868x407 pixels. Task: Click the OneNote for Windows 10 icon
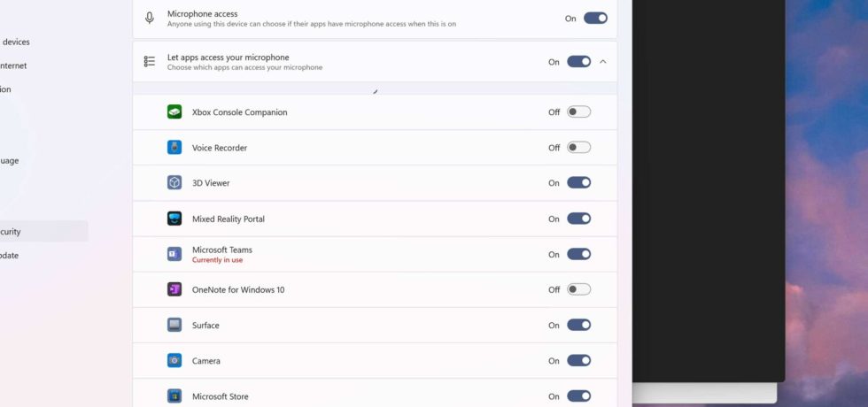click(174, 289)
